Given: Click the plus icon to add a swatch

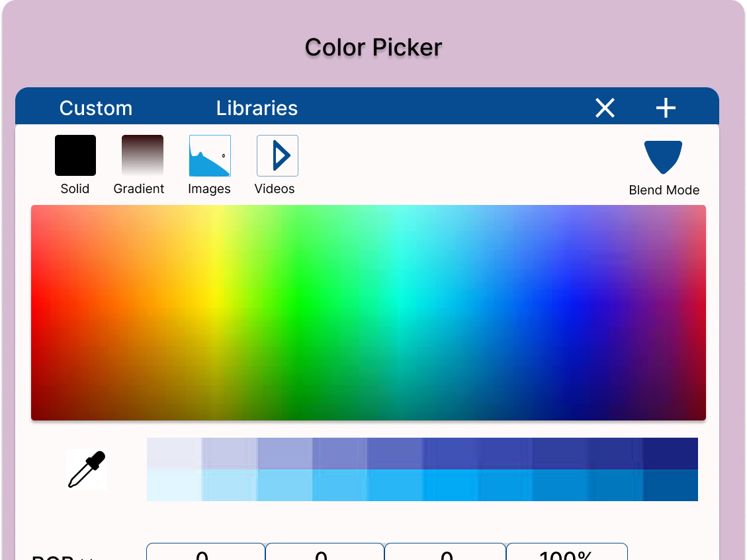Looking at the screenshot, I should [x=666, y=107].
